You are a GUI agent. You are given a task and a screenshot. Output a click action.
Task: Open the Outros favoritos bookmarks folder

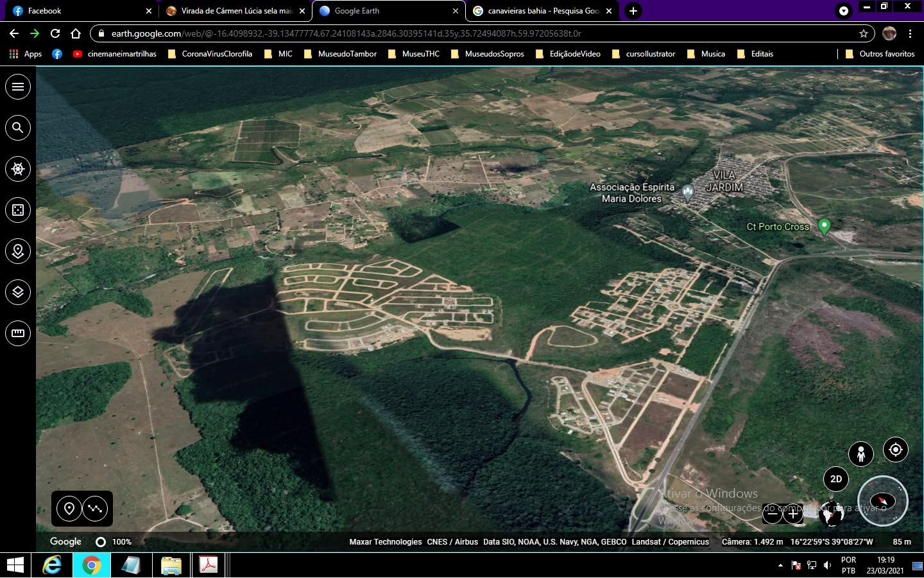click(880, 54)
